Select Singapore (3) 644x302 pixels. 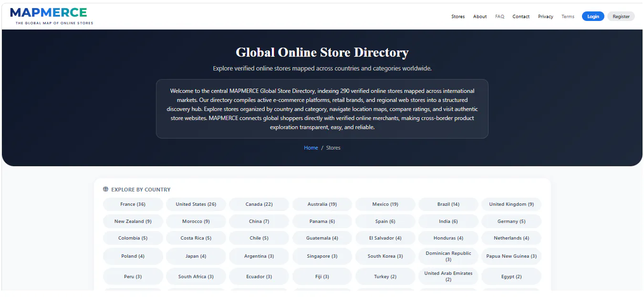(x=322, y=256)
